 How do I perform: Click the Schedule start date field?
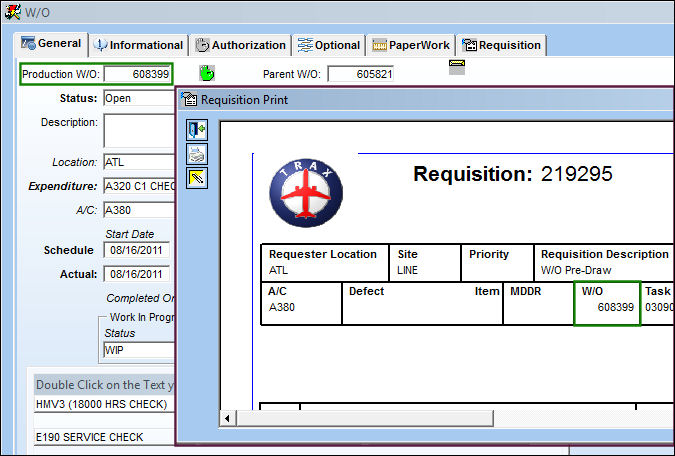click(x=136, y=250)
